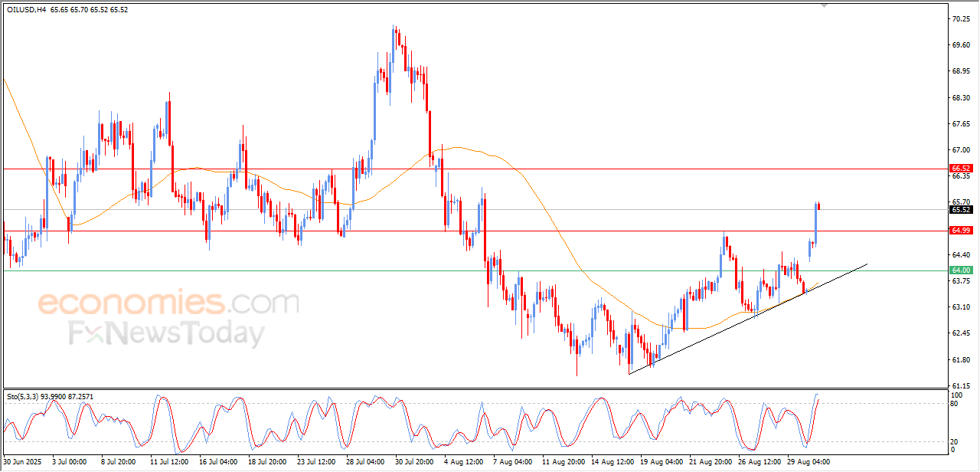Click the 61.15 price axis value
The image size is (980, 472).
[x=961, y=385]
